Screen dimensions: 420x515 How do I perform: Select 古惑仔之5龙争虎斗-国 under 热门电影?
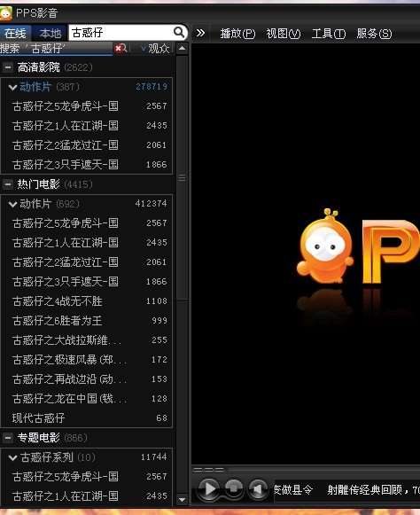(87, 223)
